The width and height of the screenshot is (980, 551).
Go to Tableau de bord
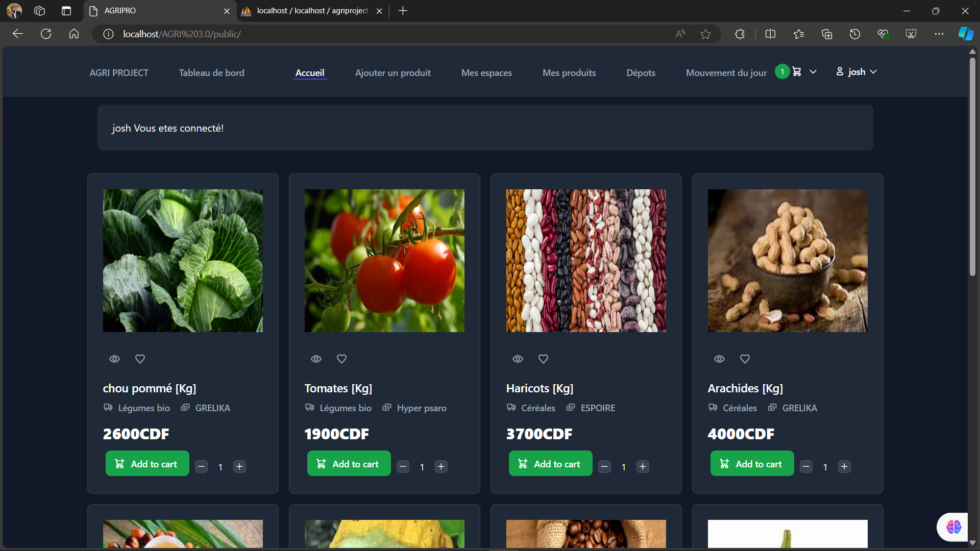click(211, 73)
